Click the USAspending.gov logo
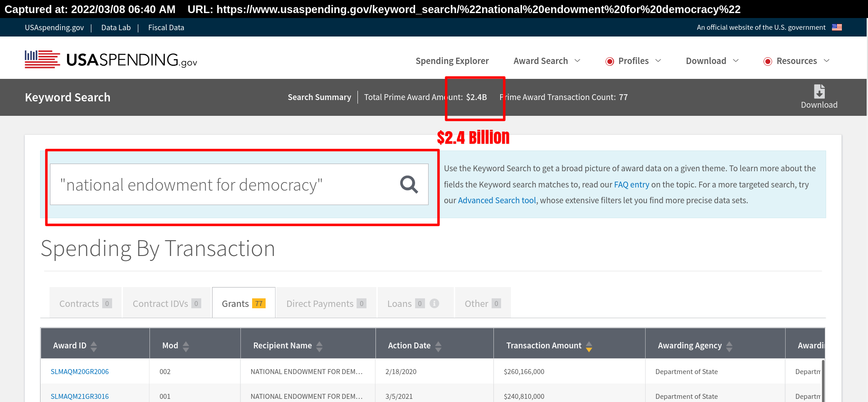 tap(111, 59)
